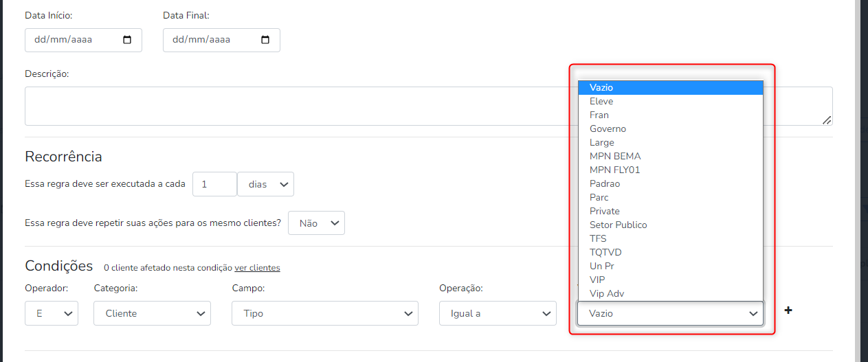This screenshot has height=362, width=868.
Task: Click the Data Início date field
Action: pyautogui.click(x=72, y=40)
